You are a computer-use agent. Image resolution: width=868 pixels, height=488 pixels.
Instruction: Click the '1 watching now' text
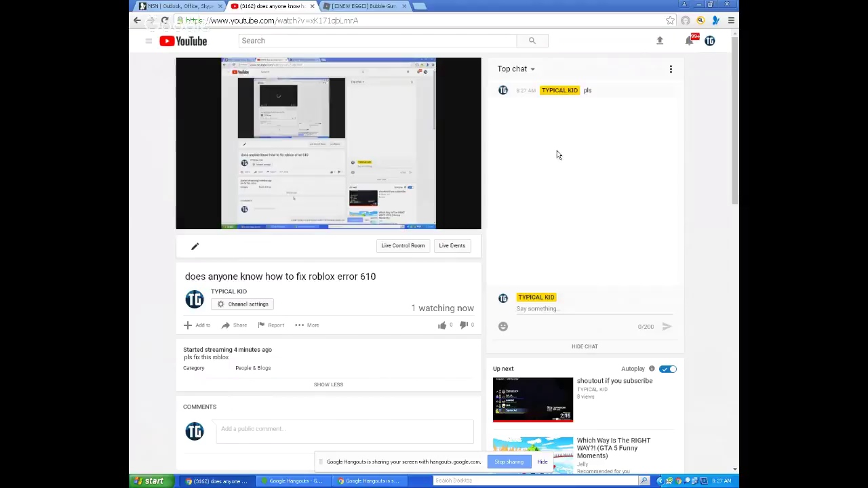coord(442,308)
